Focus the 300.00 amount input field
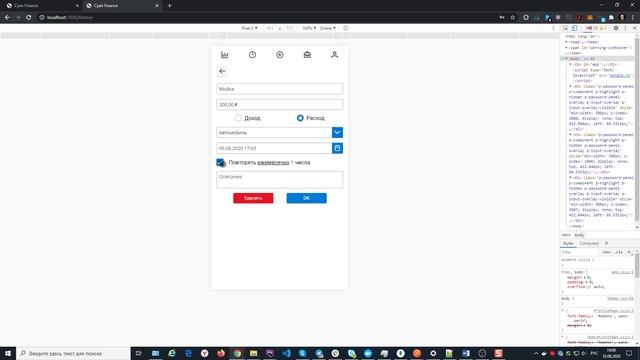Screen dimensions: 640x360 280,104
